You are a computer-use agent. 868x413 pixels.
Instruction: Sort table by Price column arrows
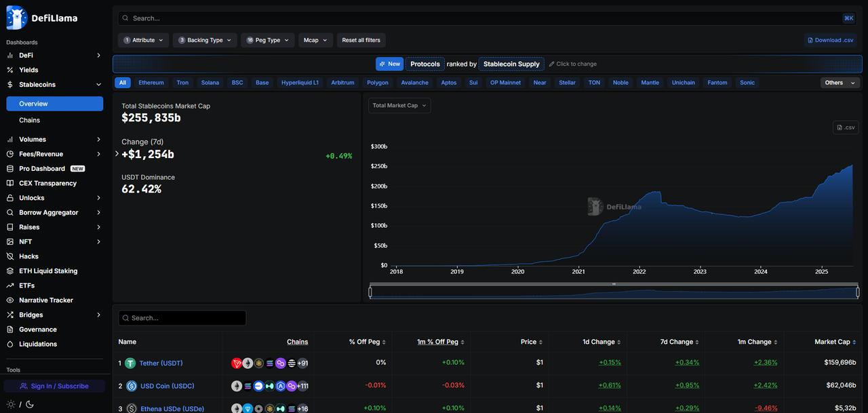pyautogui.click(x=541, y=342)
